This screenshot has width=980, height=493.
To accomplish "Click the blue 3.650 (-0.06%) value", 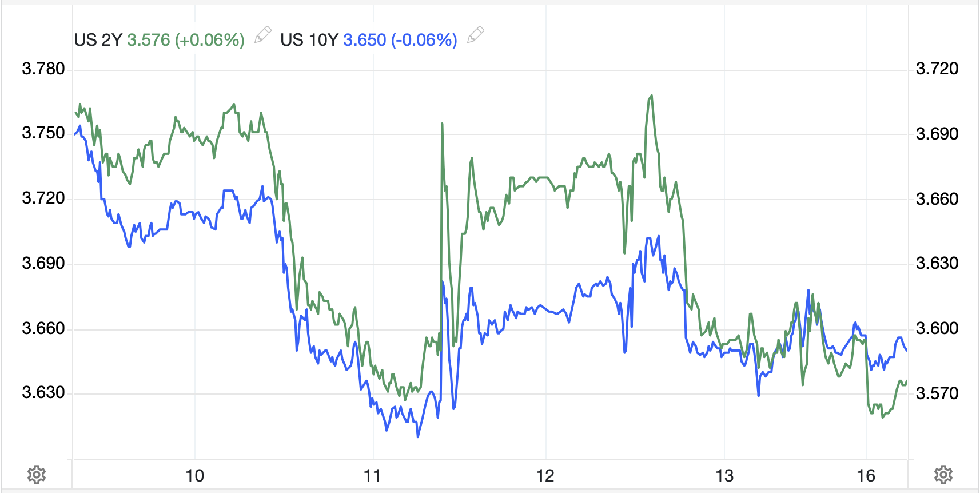I will click(400, 40).
